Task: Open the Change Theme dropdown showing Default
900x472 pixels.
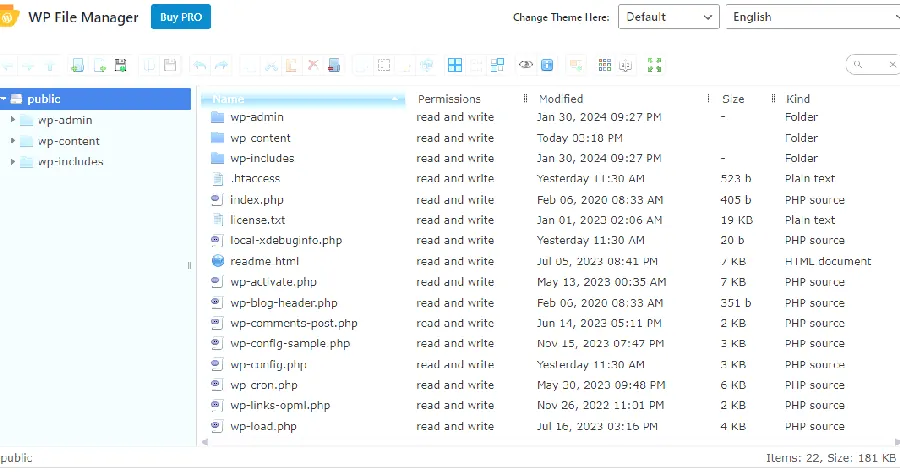Action: point(669,17)
